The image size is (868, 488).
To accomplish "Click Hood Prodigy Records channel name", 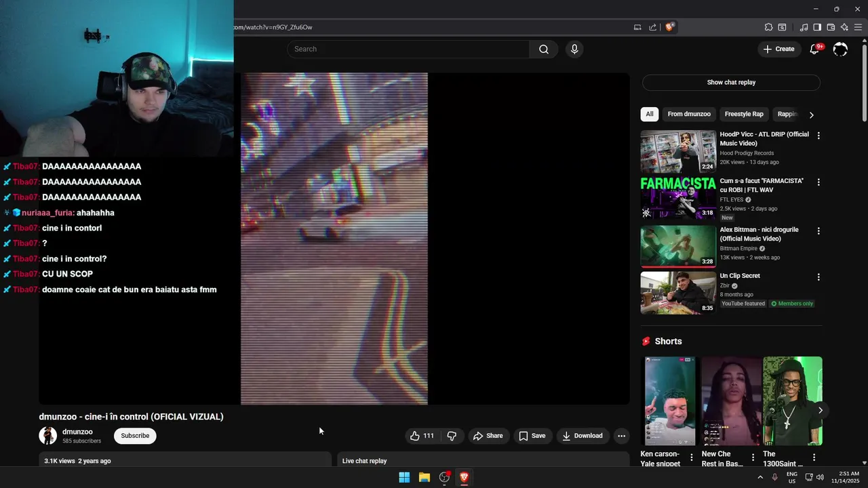I will click(747, 153).
